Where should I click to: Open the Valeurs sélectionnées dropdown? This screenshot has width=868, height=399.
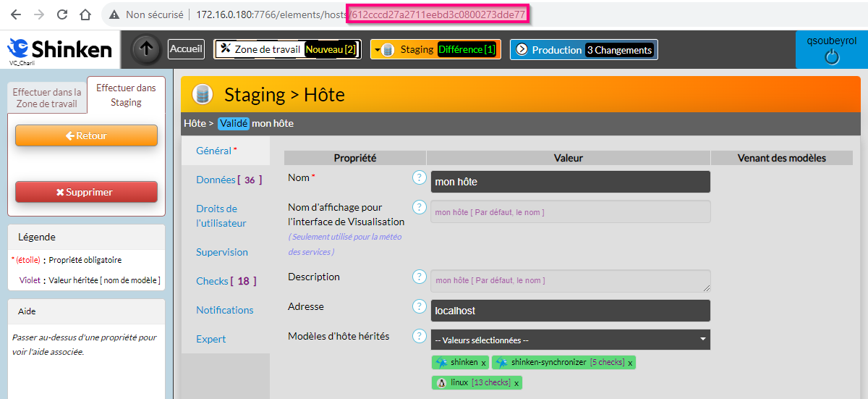click(x=570, y=340)
